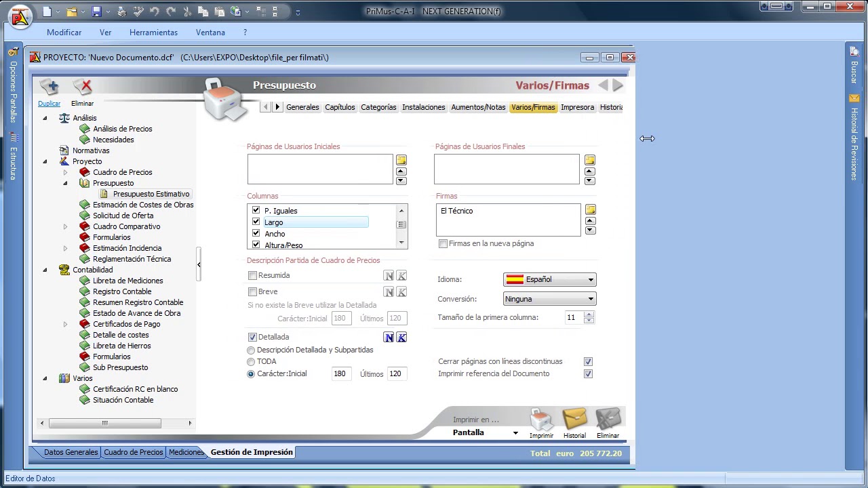Viewport: 868px width, 488px height.
Task: Select Certificación RC en blanco item
Action: point(135,389)
